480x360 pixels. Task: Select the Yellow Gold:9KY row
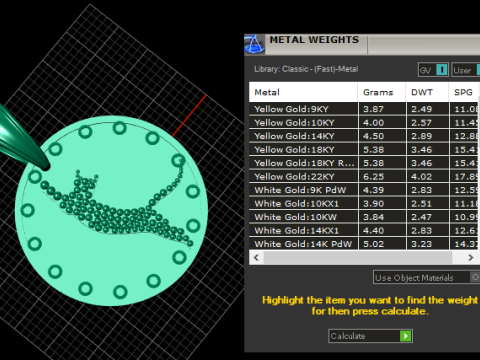364,109
